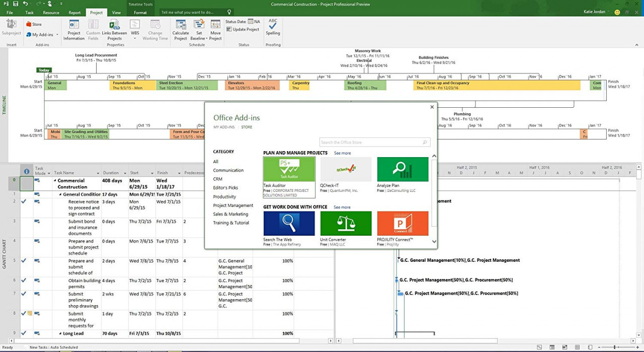
Task: Click the Store add-ins icon
Action: 34,24
